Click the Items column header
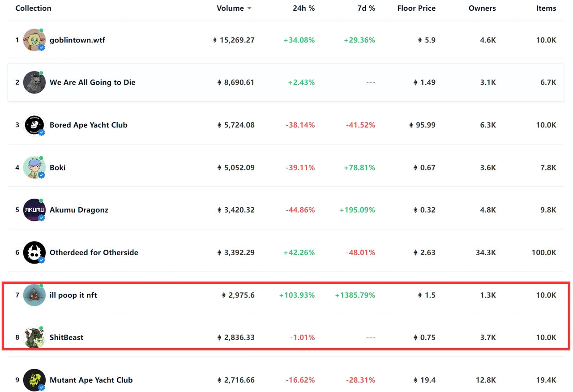Screen dimensions: 573x392 coord(546,9)
